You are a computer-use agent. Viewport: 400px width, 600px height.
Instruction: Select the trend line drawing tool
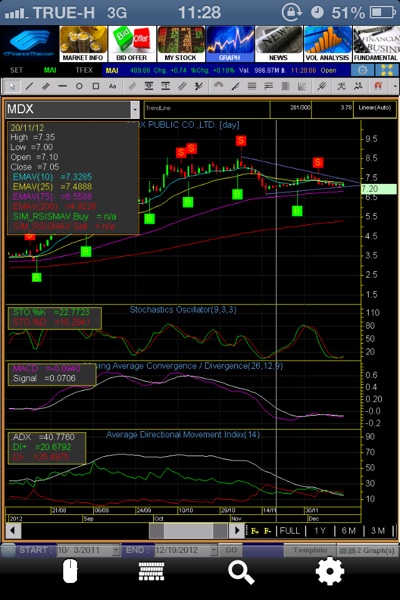point(29,86)
